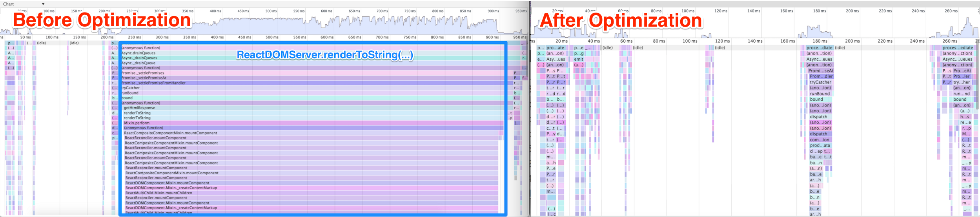
Task: Click the 'cl...ep' flame bar
Action: click(x=816, y=151)
